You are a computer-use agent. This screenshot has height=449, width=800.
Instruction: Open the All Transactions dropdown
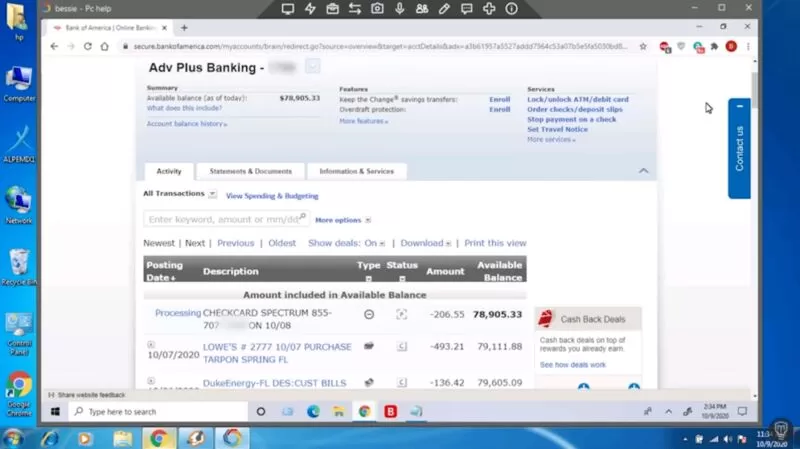click(212, 194)
